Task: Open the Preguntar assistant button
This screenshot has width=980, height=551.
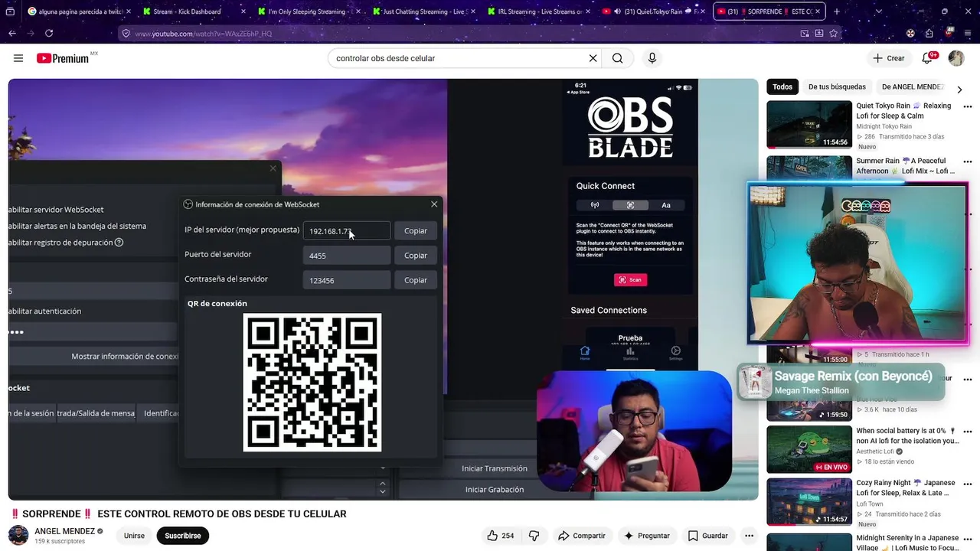Action: 647,536
